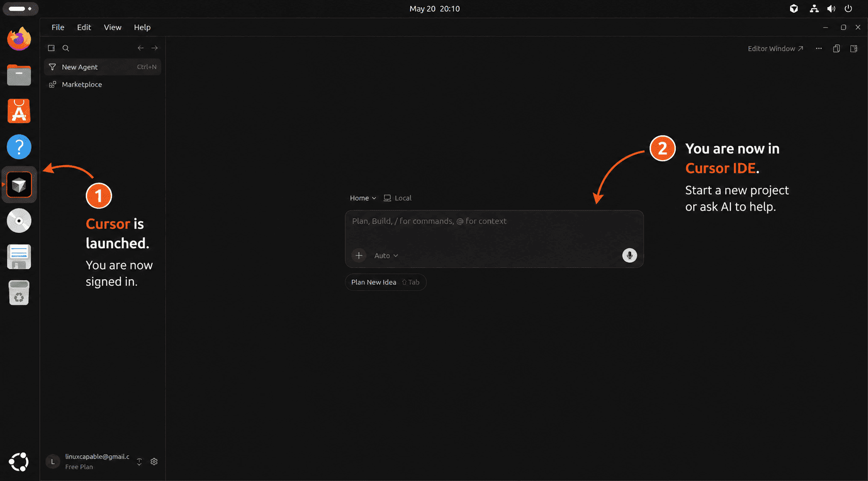Click the Cursor app dock icon
Image resolution: width=868 pixels, height=481 pixels.
19,185
